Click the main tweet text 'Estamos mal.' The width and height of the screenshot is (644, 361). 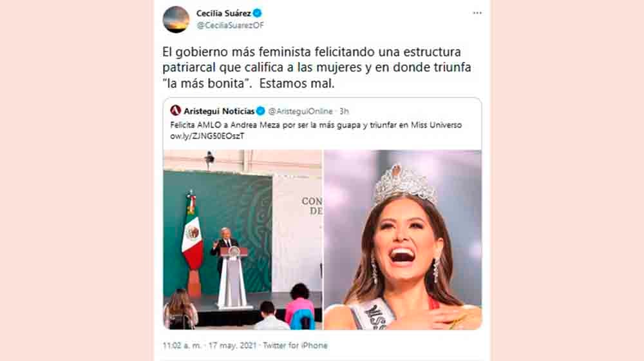coord(297,83)
